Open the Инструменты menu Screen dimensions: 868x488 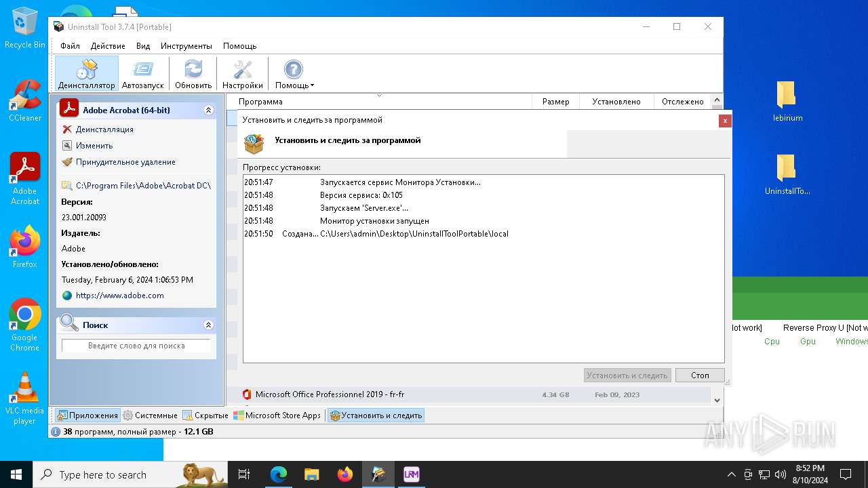tap(186, 46)
